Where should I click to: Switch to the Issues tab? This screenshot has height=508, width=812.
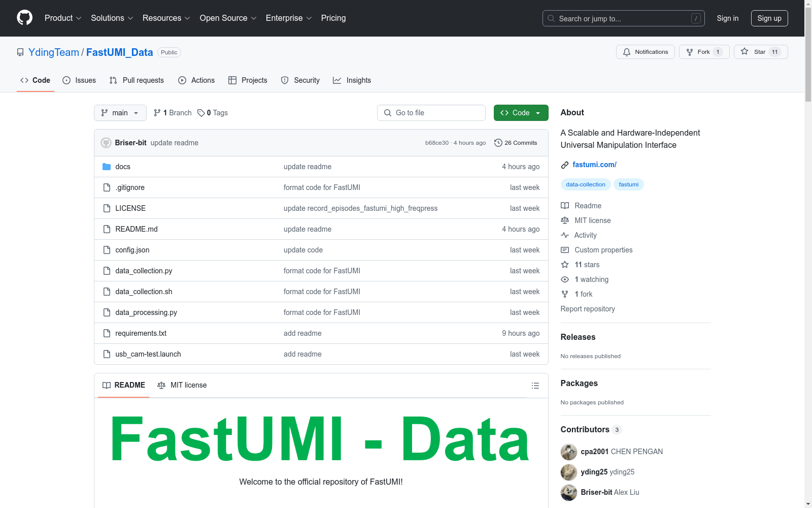[79, 80]
